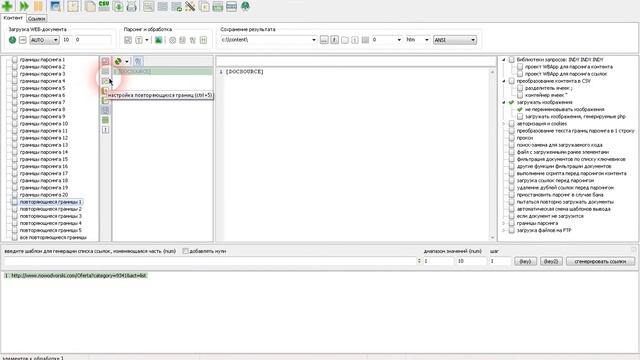Open the '0' value dropdown in save group
Viewport: 640px width, 360px height.
click(x=399, y=40)
